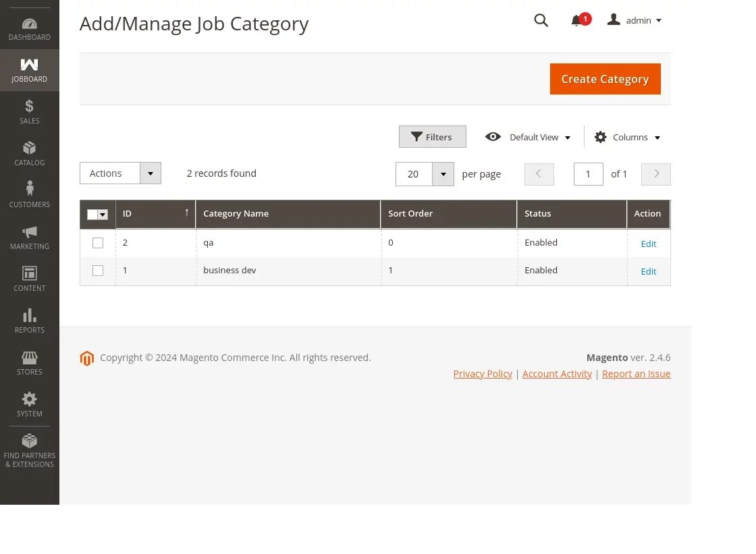
Task: Open the global search magnifier icon
Action: pyautogui.click(x=541, y=20)
